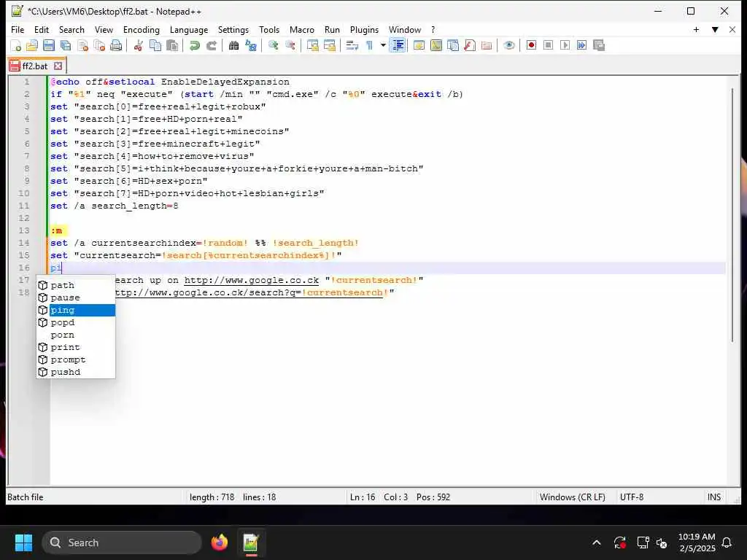Print the document via printer icon
Viewport: 747px width, 560px height.
click(116, 46)
